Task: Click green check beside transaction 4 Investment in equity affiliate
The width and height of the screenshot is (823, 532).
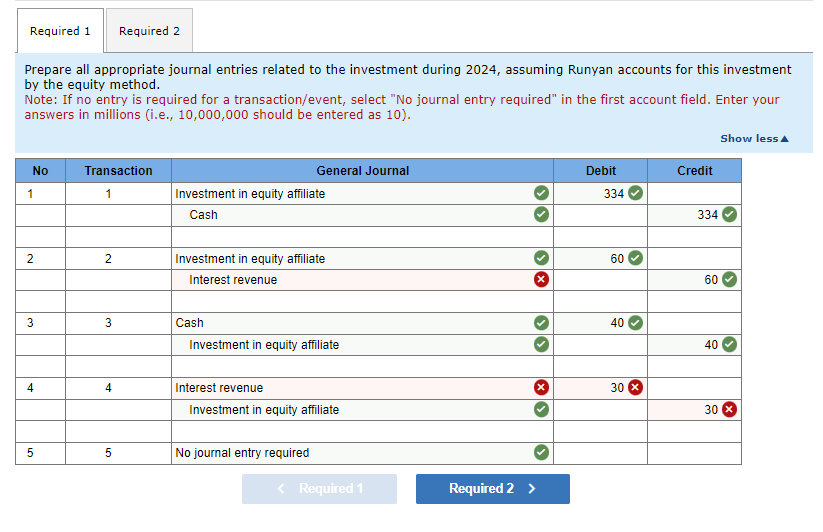Action: coord(541,409)
